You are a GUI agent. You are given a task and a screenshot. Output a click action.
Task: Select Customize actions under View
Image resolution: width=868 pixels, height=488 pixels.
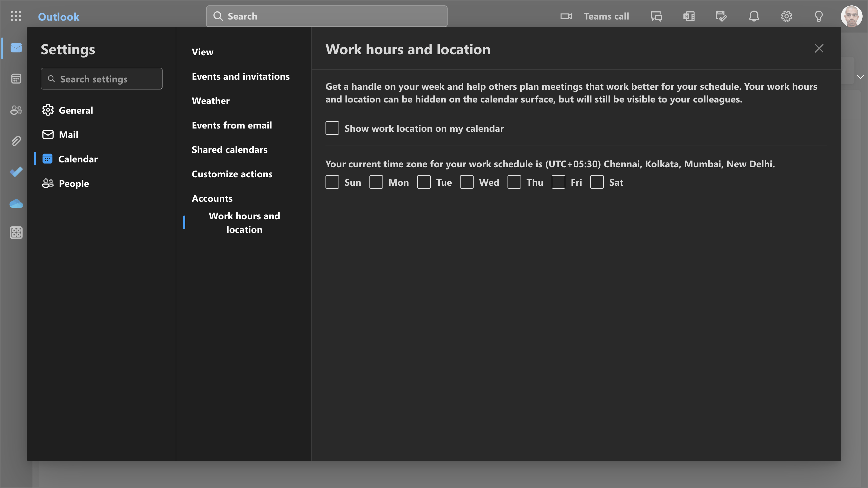(232, 174)
